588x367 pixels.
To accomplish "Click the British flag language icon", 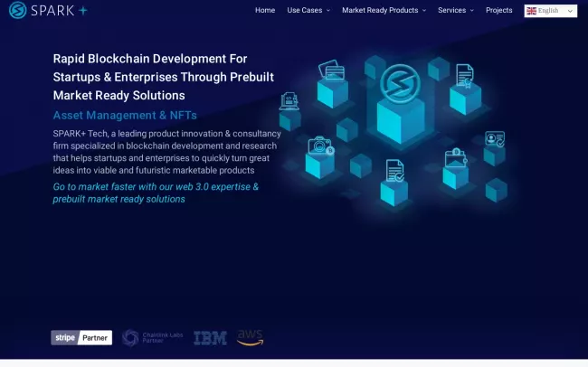I will (532, 11).
